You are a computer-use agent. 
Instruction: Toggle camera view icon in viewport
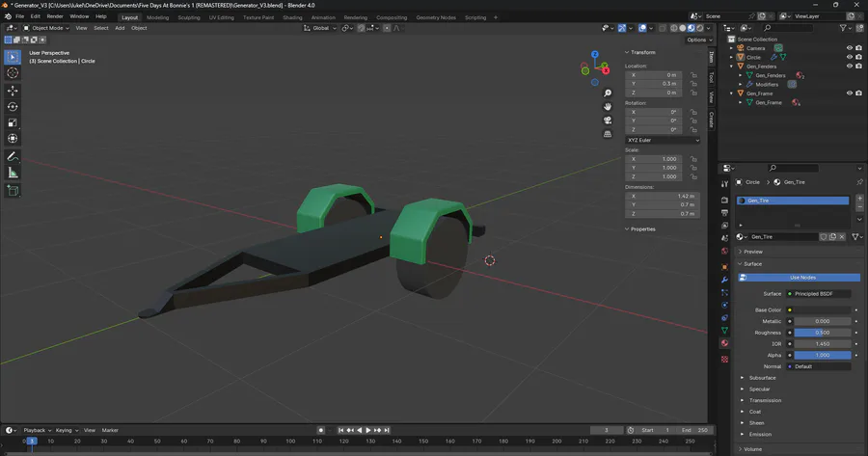[x=608, y=121]
